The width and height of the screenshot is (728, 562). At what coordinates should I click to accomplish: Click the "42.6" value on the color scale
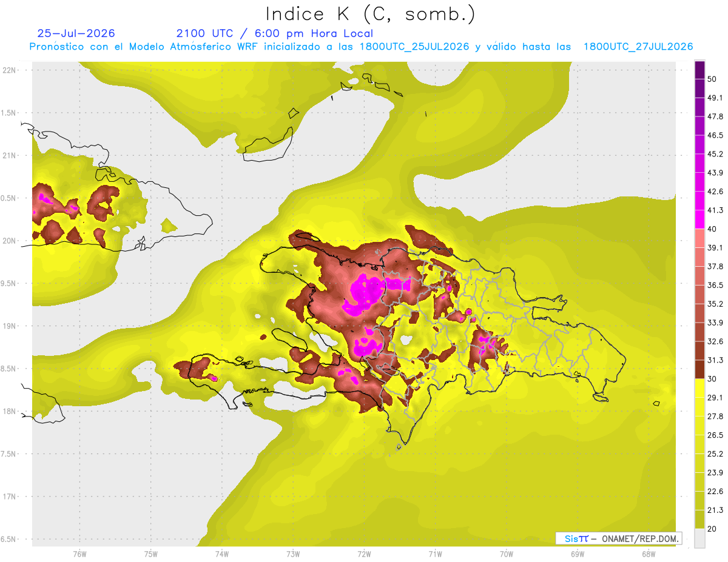coord(716,192)
